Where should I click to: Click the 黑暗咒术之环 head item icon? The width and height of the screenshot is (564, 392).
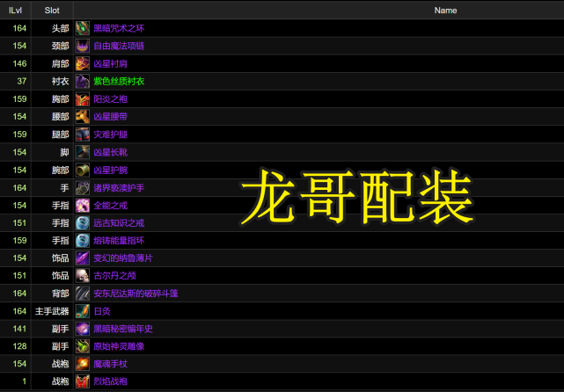pos(82,28)
